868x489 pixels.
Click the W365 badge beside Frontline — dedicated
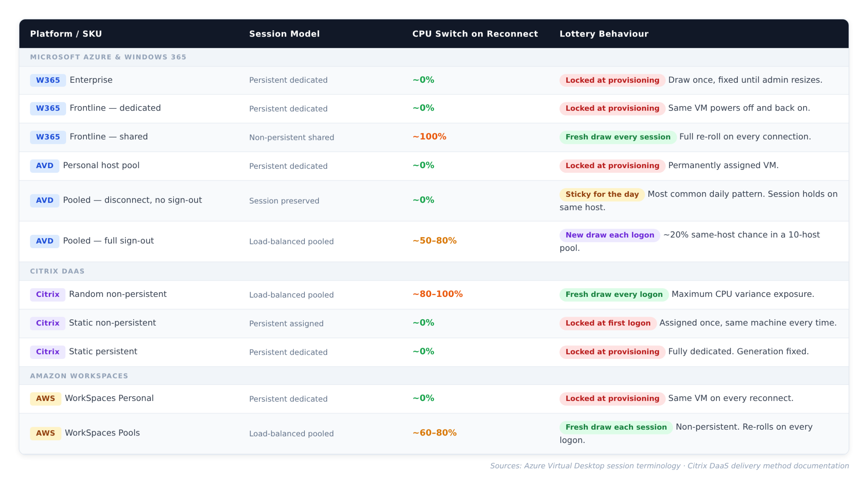(x=48, y=108)
